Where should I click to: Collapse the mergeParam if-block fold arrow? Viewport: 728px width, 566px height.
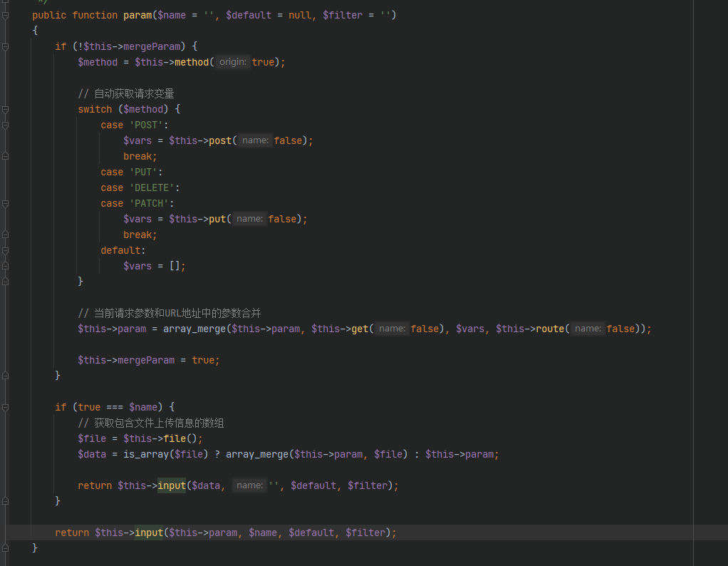coord(5,46)
